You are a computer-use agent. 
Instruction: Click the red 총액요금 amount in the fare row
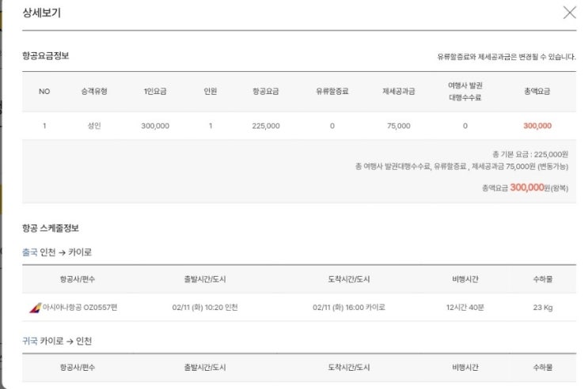[x=537, y=126]
